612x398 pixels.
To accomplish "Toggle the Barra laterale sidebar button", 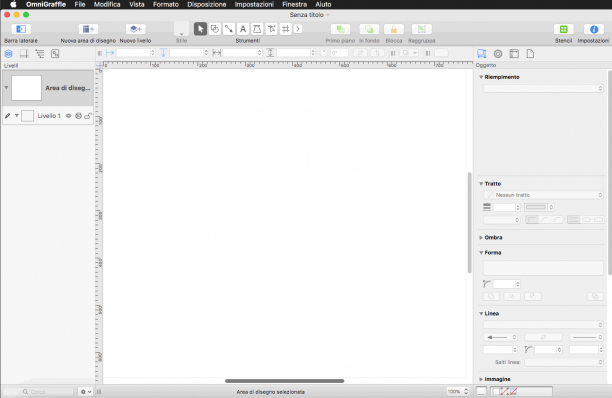I will pos(21,29).
